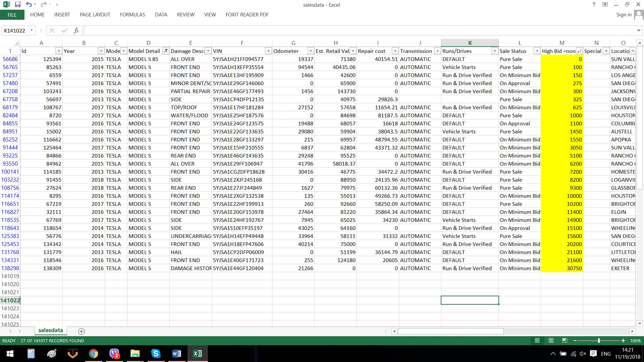Open the Repair cost filter dropdown
This screenshot has width=644, height=362.
click(395, 51)
